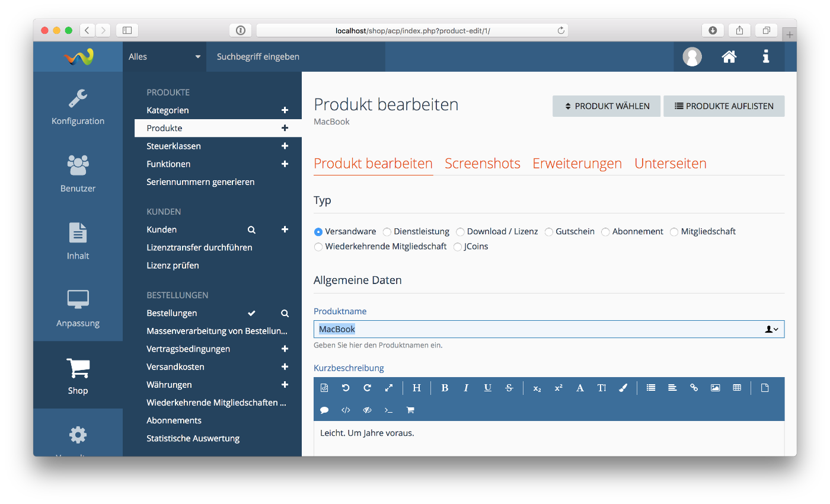830x504 pixels.
Task: Select the Dienstleistung product type
Action: (x=387, y=232)
